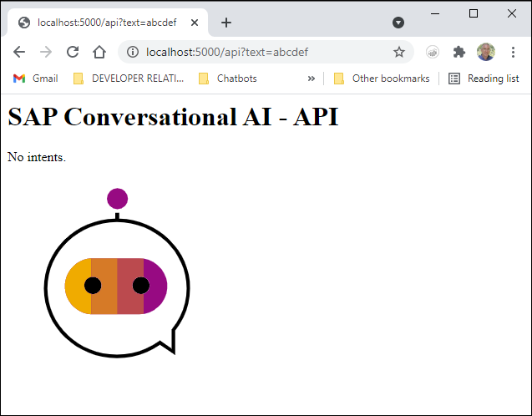Minimize the browser window
The image size is (532, 416).
(435, 13)
